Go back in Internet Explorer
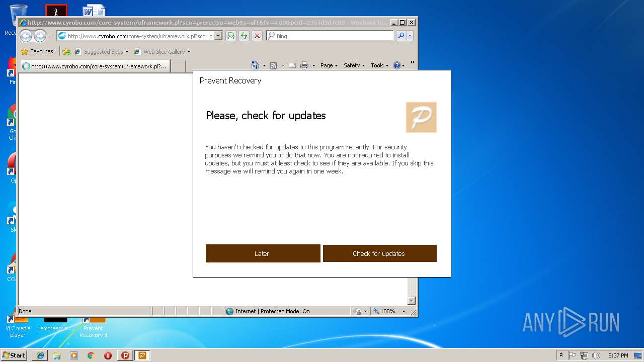644x362 pixels. (x=26, y=36)
